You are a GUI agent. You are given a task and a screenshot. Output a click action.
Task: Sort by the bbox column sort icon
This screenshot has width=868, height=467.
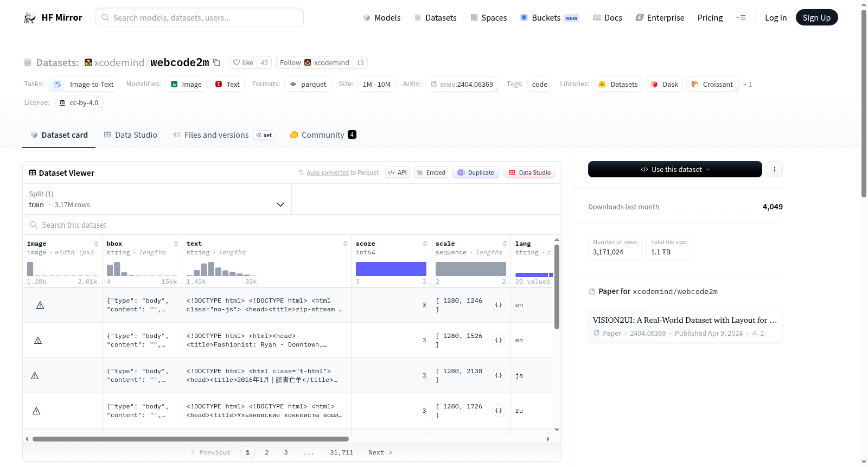pyautogui.click(x=176, y=244)
